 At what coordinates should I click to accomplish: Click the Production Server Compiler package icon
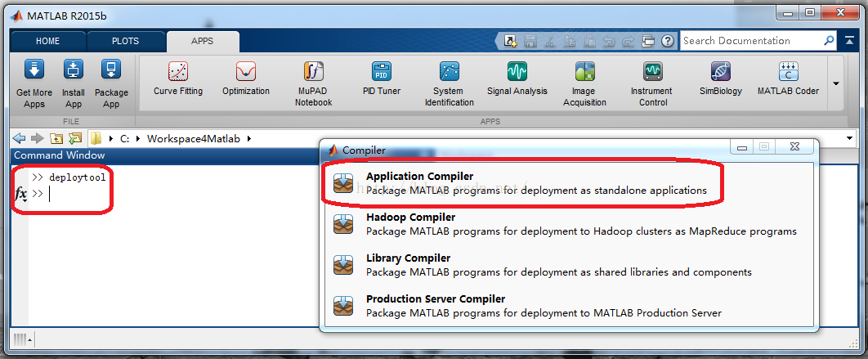pos(343,306)
